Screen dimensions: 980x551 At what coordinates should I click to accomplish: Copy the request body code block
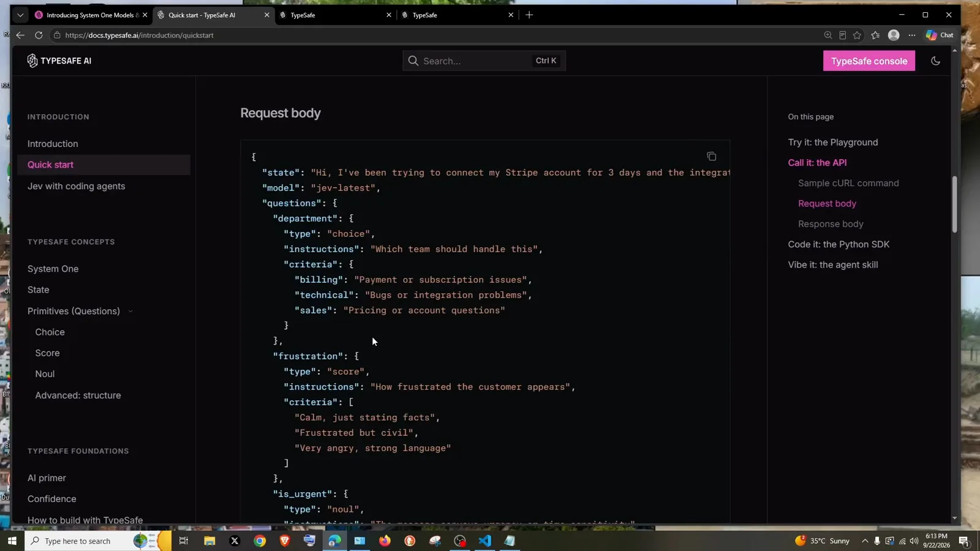[x=711, y=157]
